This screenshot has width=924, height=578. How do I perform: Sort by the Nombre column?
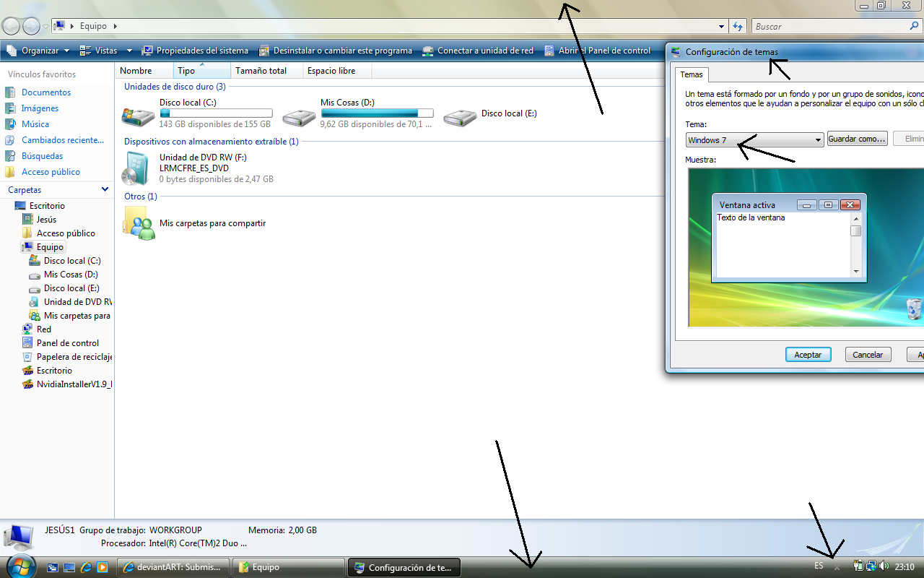(144, 71)
